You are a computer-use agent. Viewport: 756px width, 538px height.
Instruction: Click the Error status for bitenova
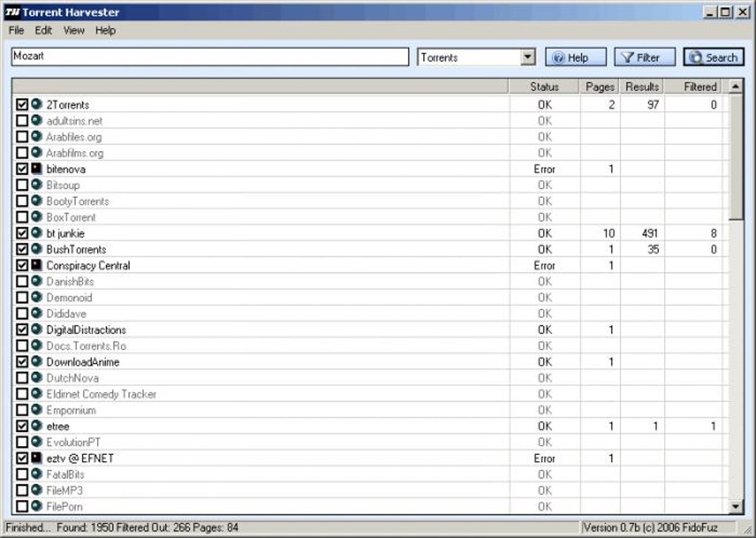click(544, 169)
